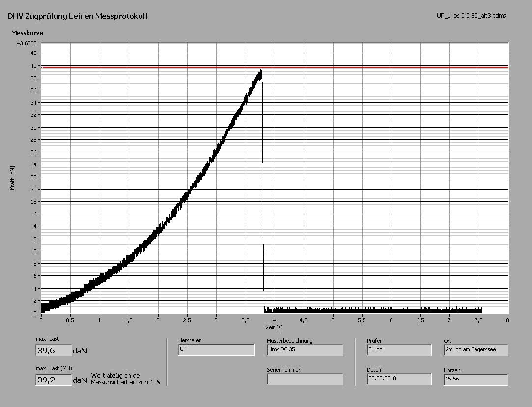
Task: Click the y-axis maximum value 43,6082
Action: click(x=27, y=43)
